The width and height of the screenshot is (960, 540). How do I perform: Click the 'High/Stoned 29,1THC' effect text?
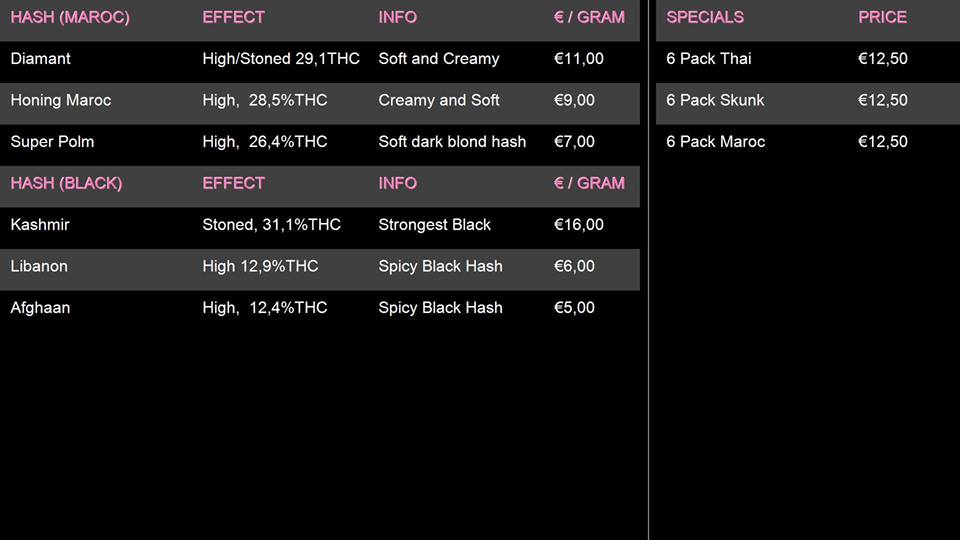pos(281,59)
